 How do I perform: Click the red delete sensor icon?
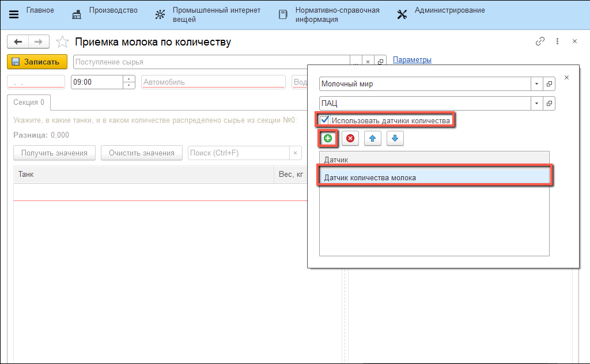350,139
